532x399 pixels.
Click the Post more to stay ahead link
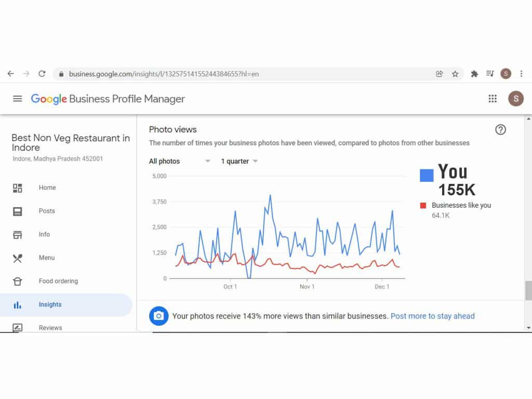click(x=432, y=316)
